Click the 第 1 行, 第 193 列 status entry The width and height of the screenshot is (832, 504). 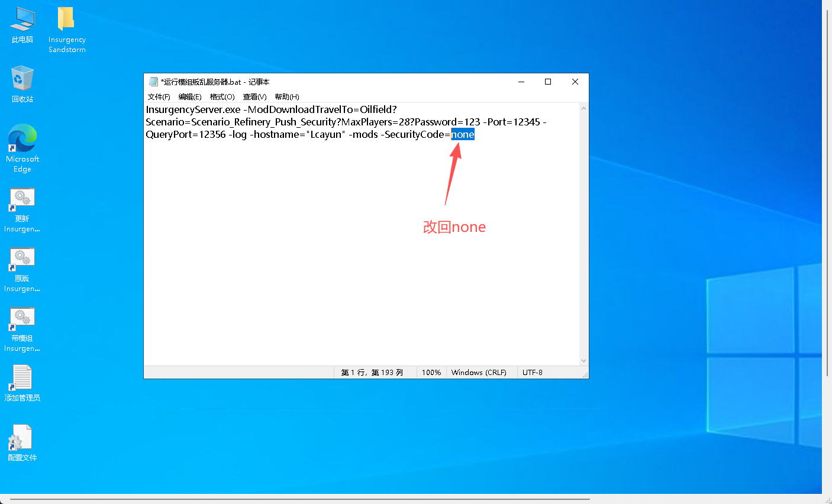(x=372, y=373)
